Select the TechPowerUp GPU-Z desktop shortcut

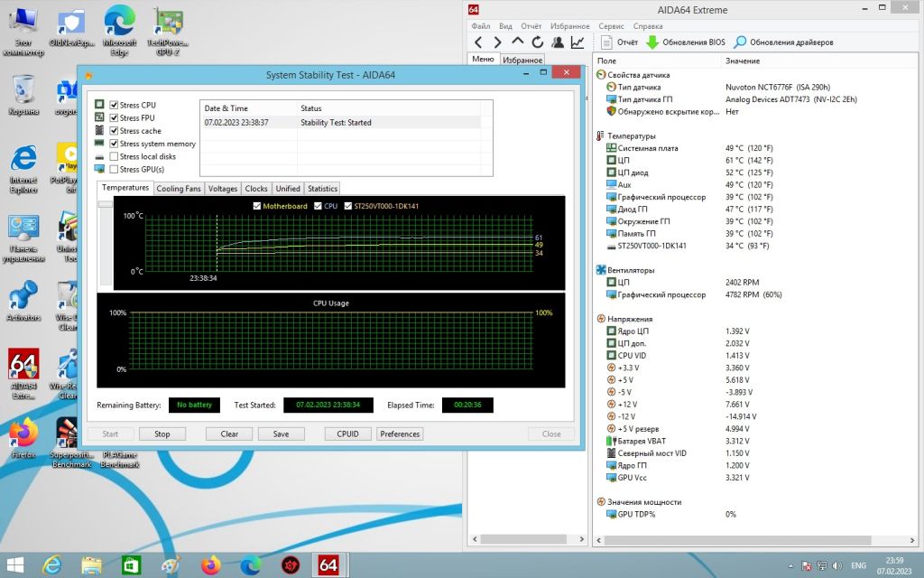(167, 31)
